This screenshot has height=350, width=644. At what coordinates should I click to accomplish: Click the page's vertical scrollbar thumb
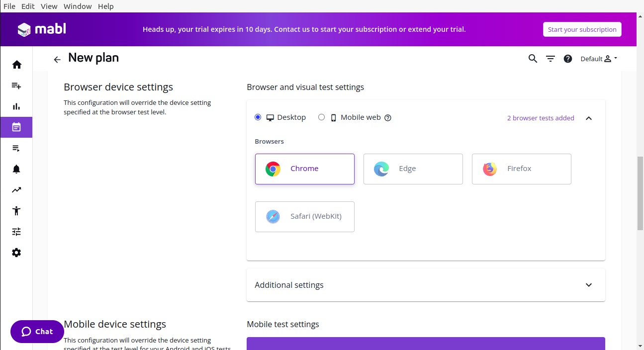pos(640,193)
